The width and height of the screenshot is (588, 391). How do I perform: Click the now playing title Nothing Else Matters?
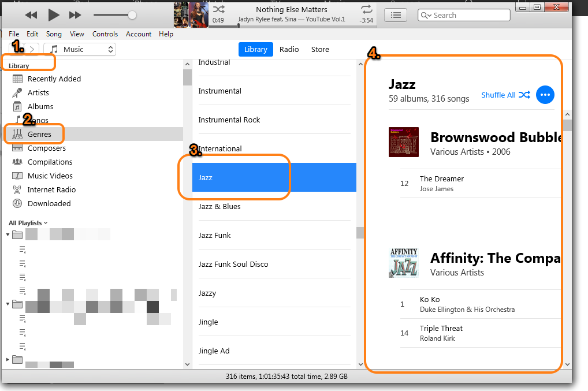(291, 9)
